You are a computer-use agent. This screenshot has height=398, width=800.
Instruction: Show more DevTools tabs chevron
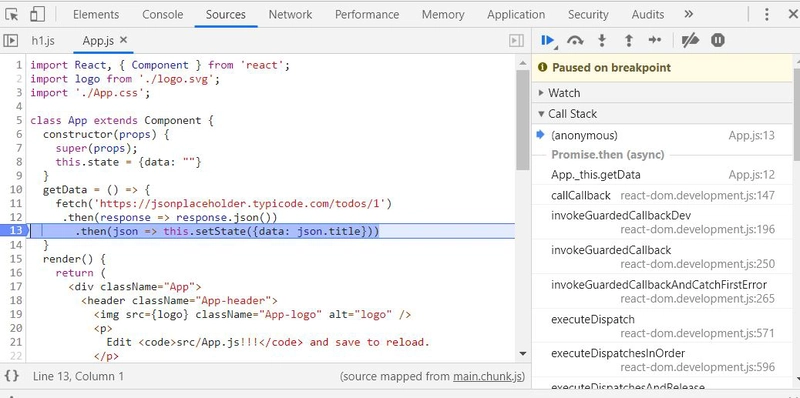688,14
